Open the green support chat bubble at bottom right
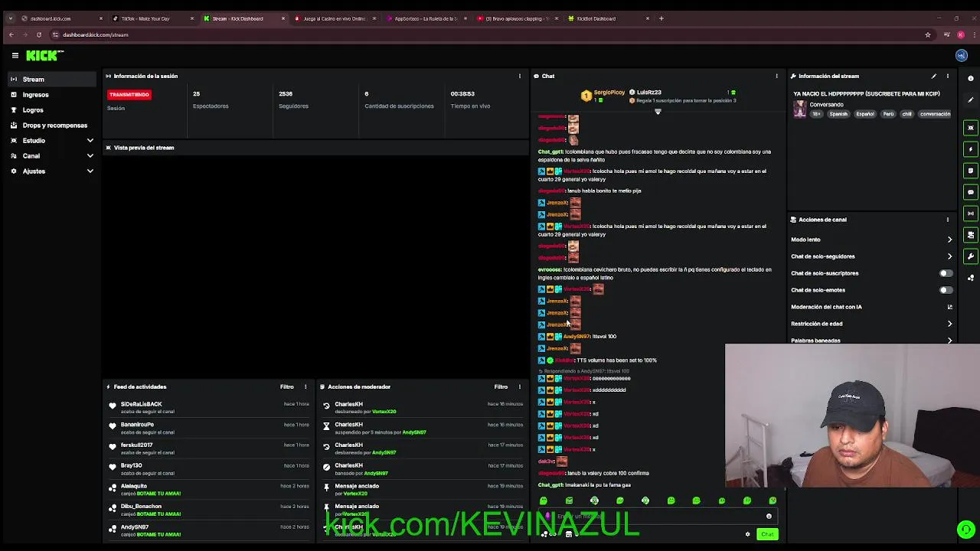 (966, 529)
